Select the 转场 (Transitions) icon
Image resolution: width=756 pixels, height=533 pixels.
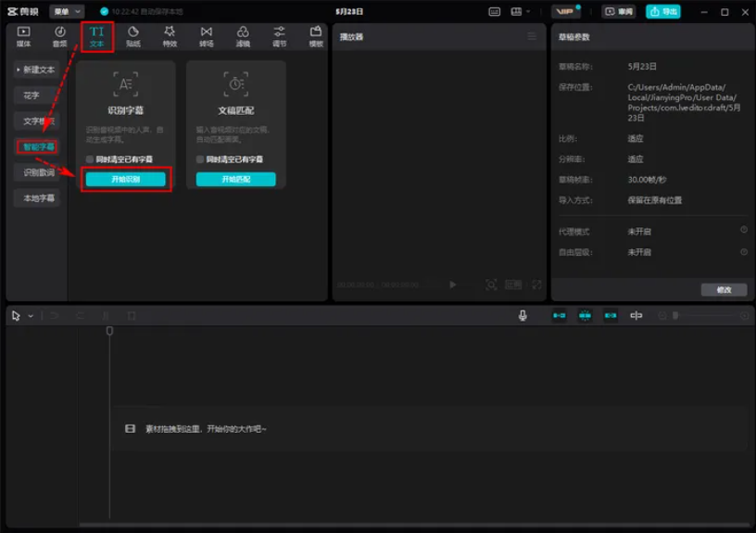(x=206, y=36)
